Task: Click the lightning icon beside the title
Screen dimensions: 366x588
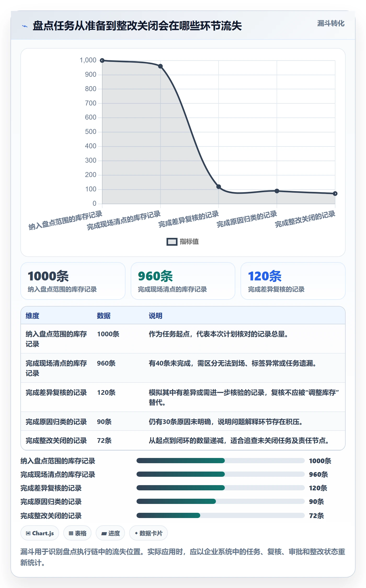Action: [x=25, y=26]
